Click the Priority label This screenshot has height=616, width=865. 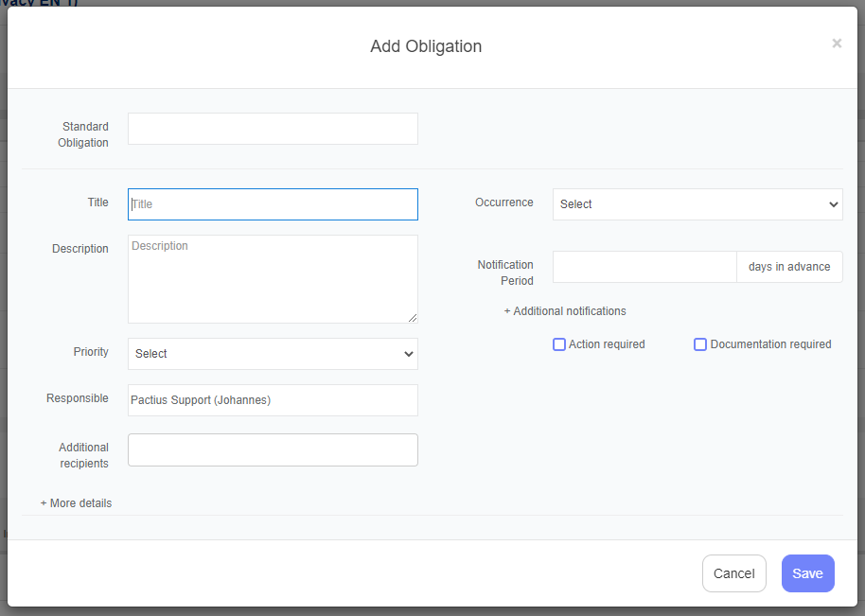[x=91, y=352]
